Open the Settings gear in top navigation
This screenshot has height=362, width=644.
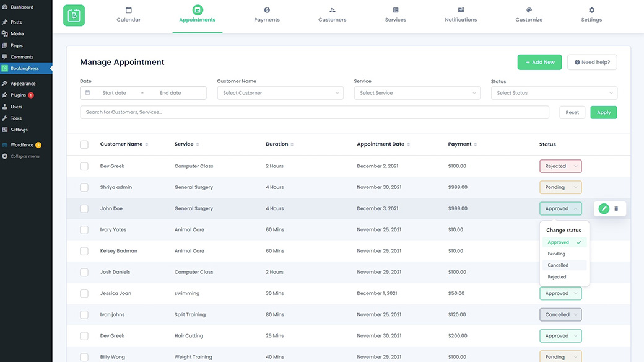click(591, 11)
